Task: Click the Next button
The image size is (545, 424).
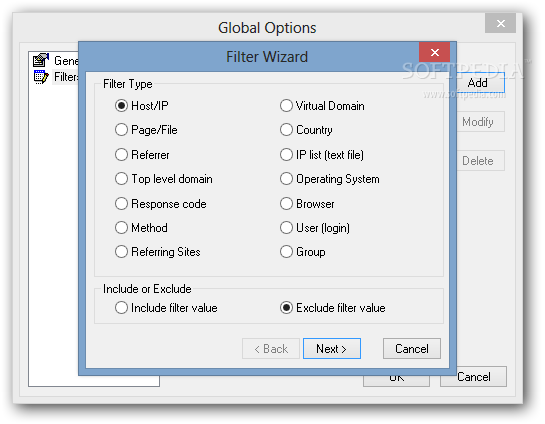Action: [332, 349]
